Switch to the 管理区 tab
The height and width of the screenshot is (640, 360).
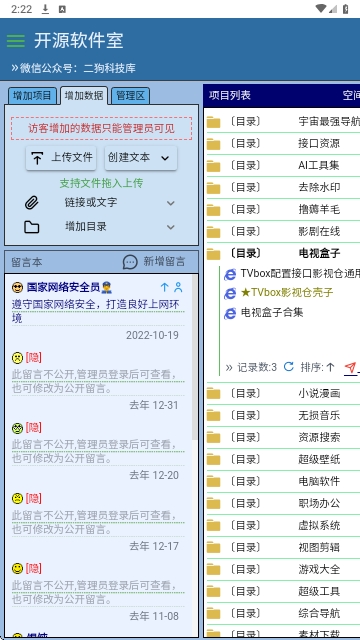(130, 96)
